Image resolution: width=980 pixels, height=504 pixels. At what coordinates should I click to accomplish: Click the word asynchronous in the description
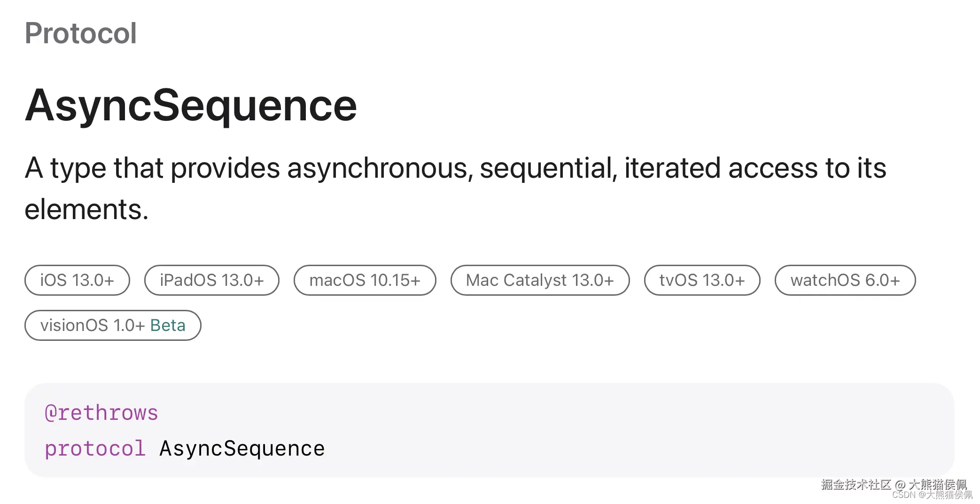click(x=380, y=168)
